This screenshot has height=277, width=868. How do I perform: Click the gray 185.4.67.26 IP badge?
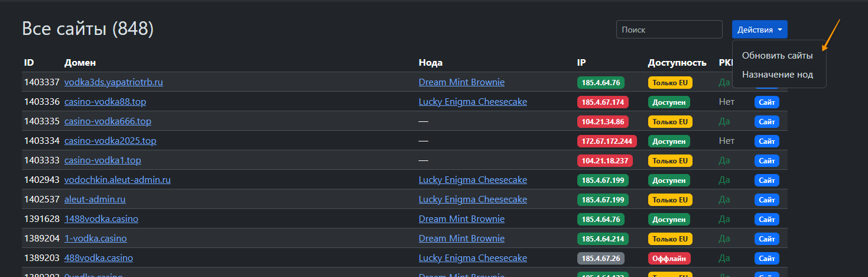pos(600,259)
